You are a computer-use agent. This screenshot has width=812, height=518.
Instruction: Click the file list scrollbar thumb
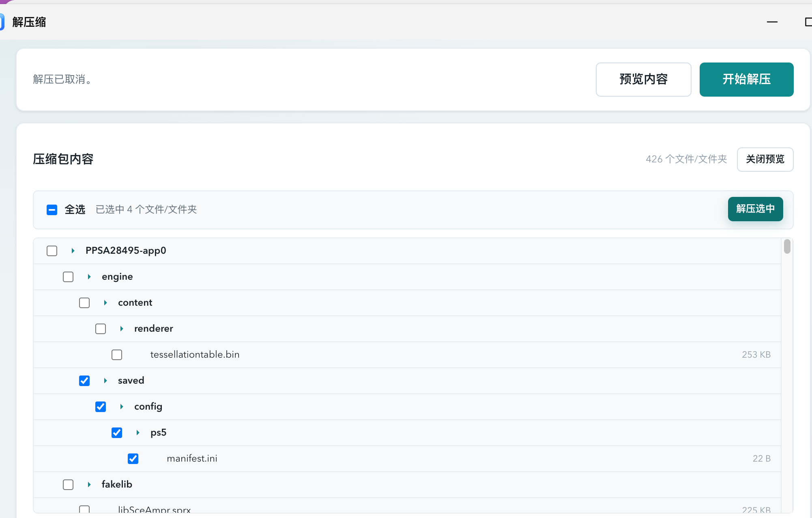[x=787, y=246]
